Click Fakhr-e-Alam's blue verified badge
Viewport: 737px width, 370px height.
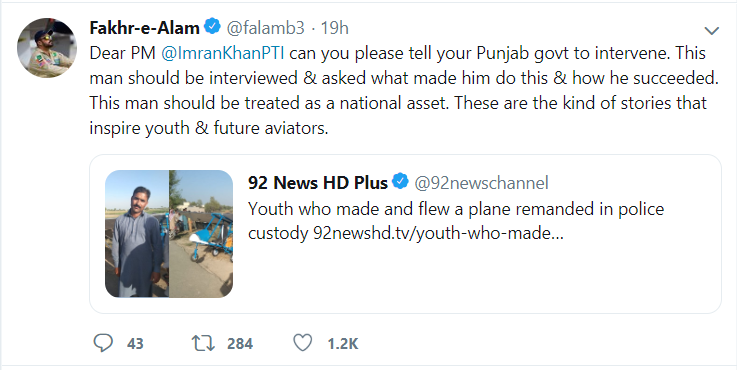(213, 27)
